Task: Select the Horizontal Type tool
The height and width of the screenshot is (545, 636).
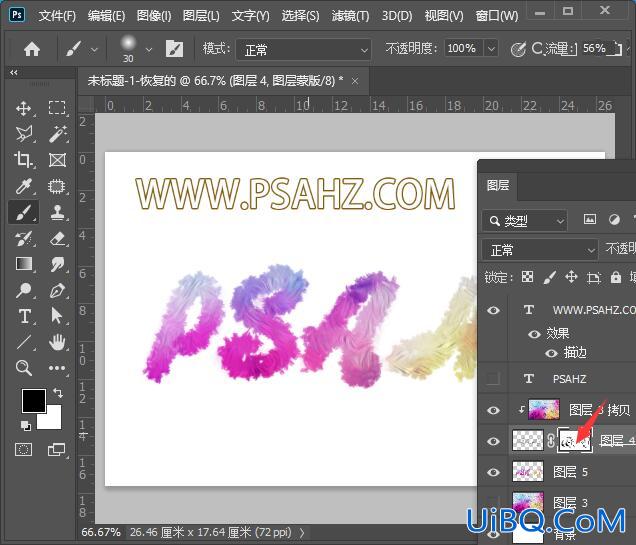Action: (x=25, y=316)
